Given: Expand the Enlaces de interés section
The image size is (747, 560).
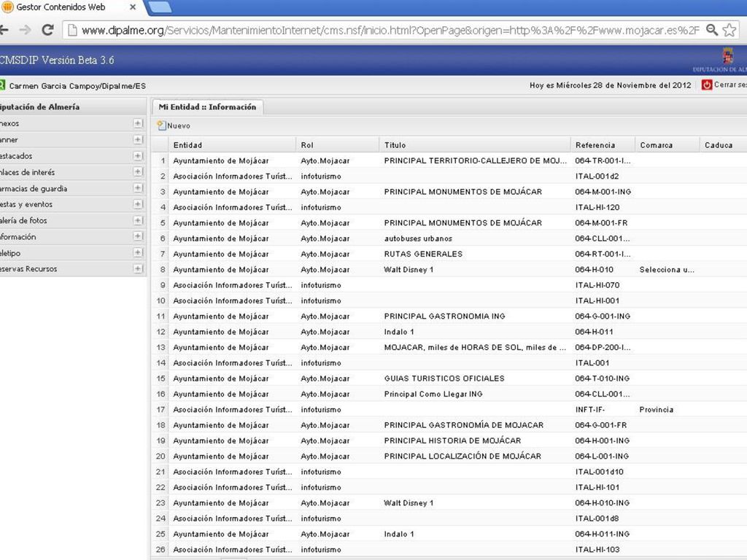Looking at the screenshot, I should (x=138, y=172).
